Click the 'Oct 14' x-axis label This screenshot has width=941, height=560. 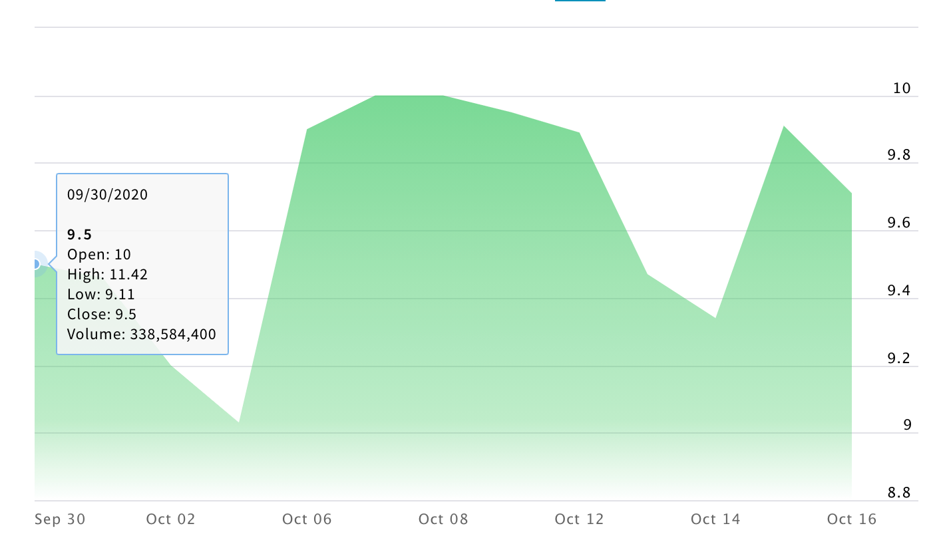tap(715, 519)
